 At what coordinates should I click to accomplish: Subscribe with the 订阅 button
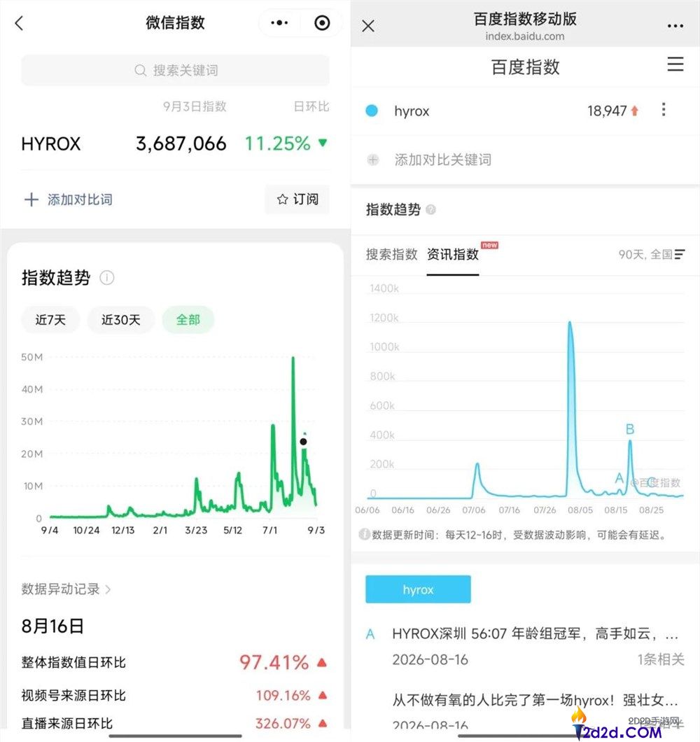(x=297, y=199)
